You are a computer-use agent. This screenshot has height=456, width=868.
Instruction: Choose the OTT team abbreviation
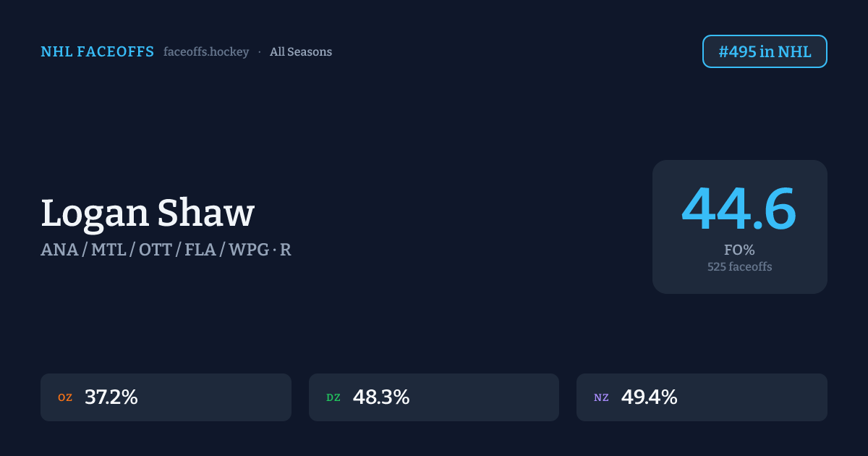pos(156,250)
